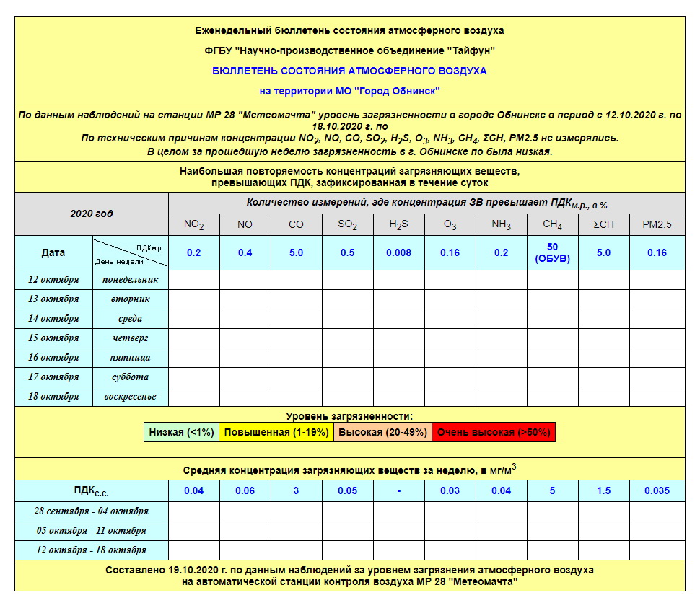The height and width of the screenshot is (603, 700).
Task: Click the "Дата" header cell
Action: click(53, 252)
